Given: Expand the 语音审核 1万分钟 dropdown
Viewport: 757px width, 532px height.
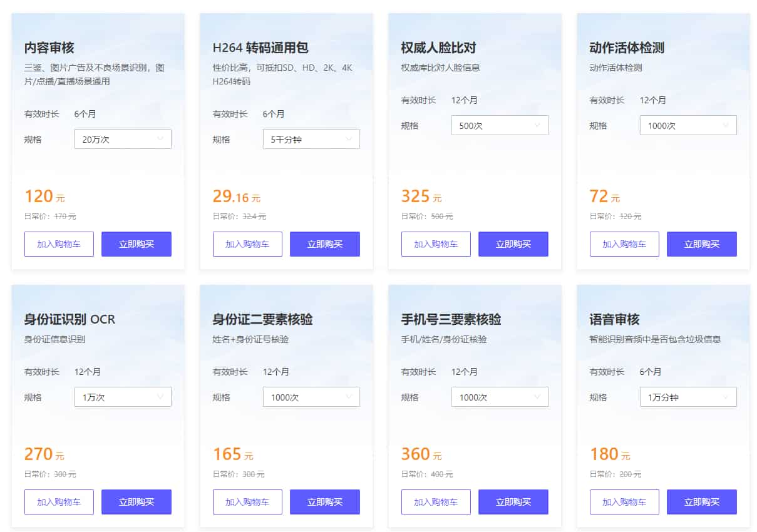Looking at the screenshot, I should click(688, 397).
